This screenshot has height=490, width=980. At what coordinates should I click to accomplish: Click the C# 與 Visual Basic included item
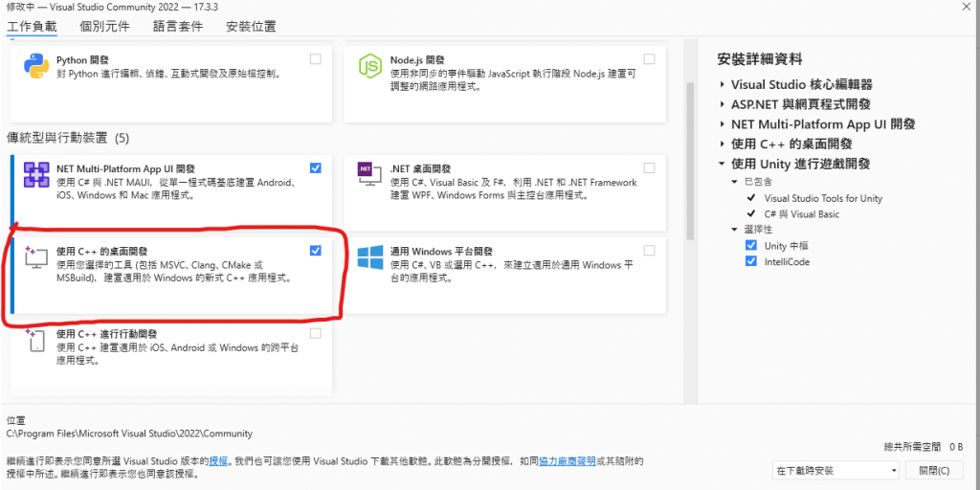(x=802, y=213)
